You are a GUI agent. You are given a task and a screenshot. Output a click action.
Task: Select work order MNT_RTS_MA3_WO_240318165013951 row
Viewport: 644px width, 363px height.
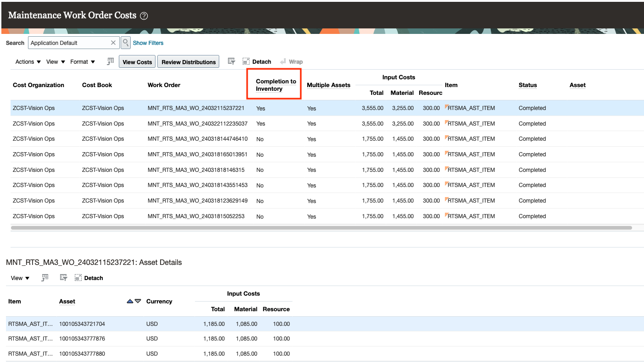tap(327, 154)
